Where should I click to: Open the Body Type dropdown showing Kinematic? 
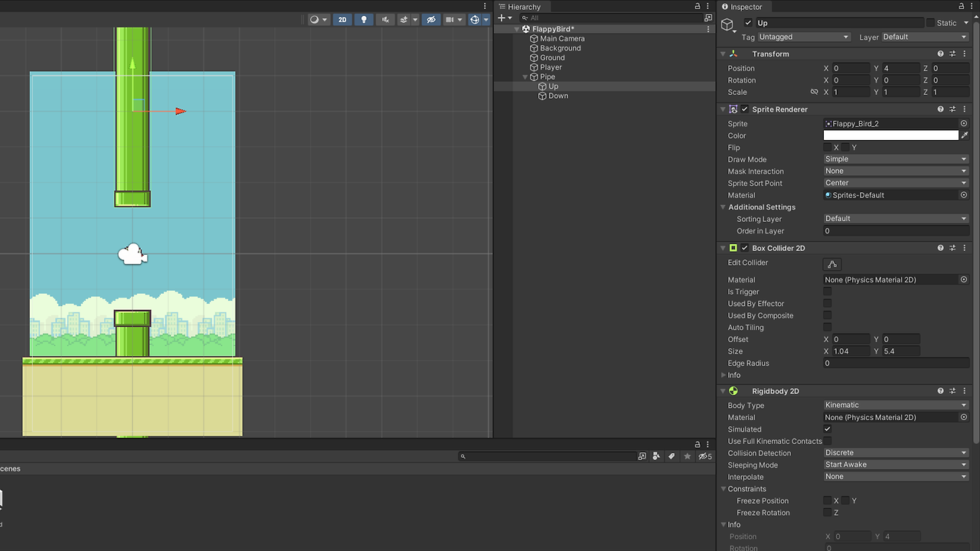tap(896, 405)
